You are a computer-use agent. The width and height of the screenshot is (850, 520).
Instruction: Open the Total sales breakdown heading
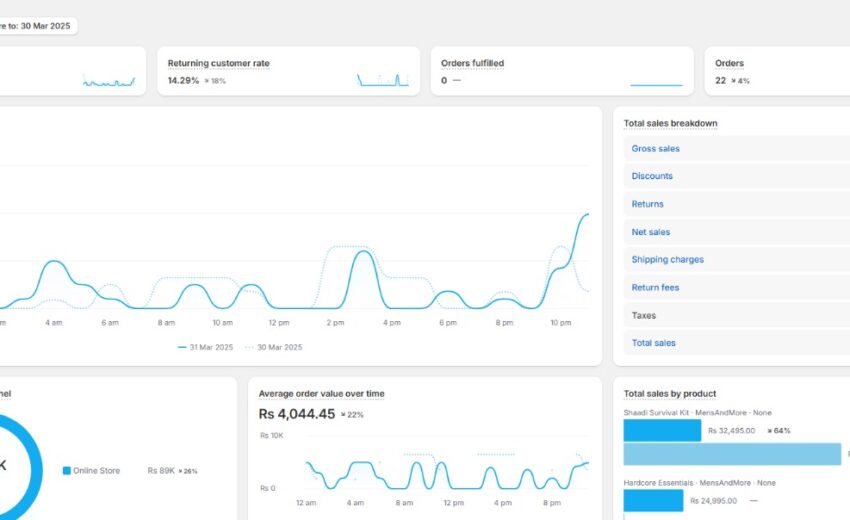670,124
